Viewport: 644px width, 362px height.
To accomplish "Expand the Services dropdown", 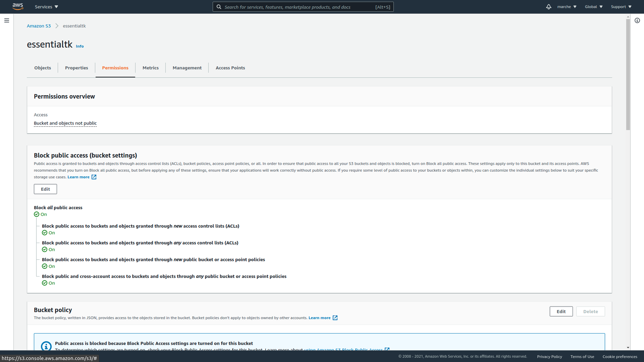I will 46,7.
